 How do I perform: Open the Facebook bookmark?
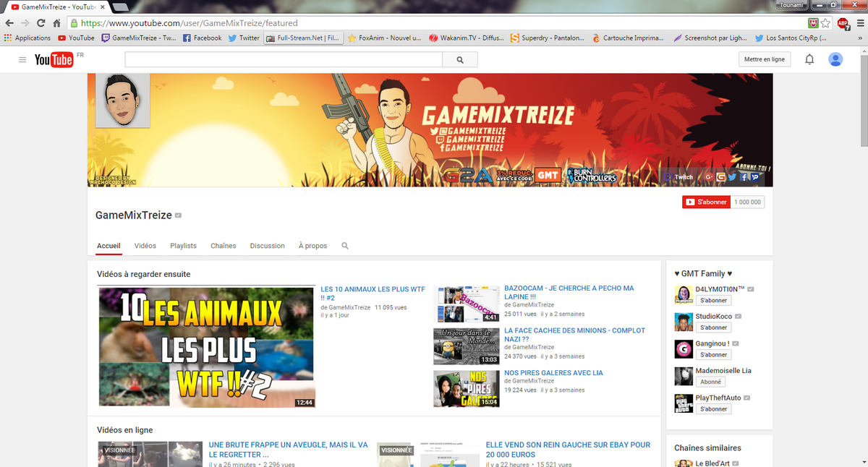pyautogui.click(x=202, y=38)
